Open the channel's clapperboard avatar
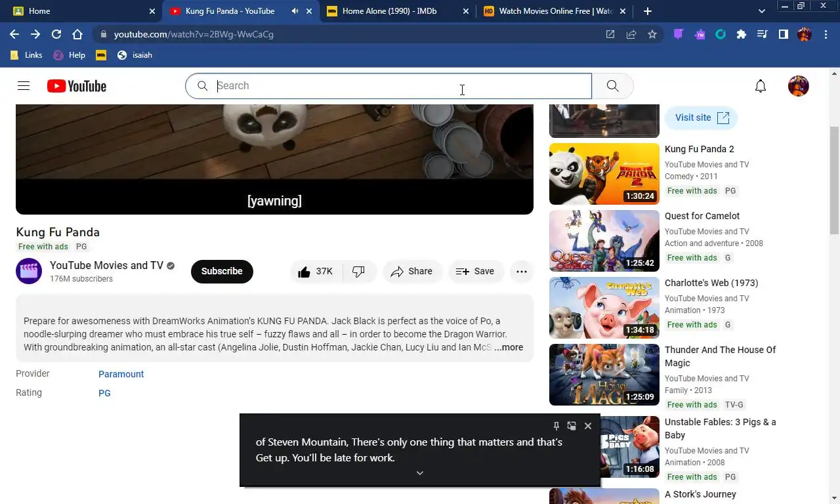 pyautogui.click(x=29, y=272)
